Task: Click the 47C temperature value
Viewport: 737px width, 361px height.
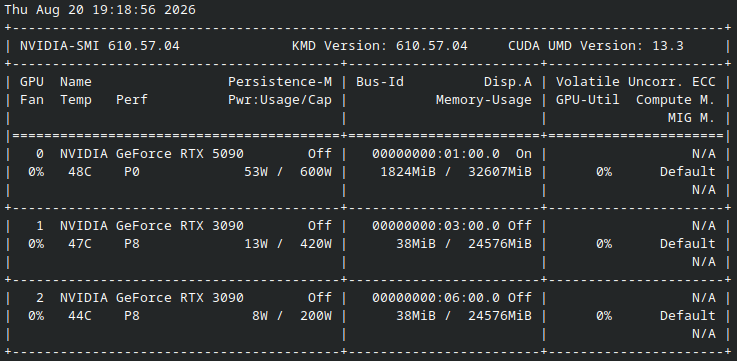Action: tap(80, 244)
